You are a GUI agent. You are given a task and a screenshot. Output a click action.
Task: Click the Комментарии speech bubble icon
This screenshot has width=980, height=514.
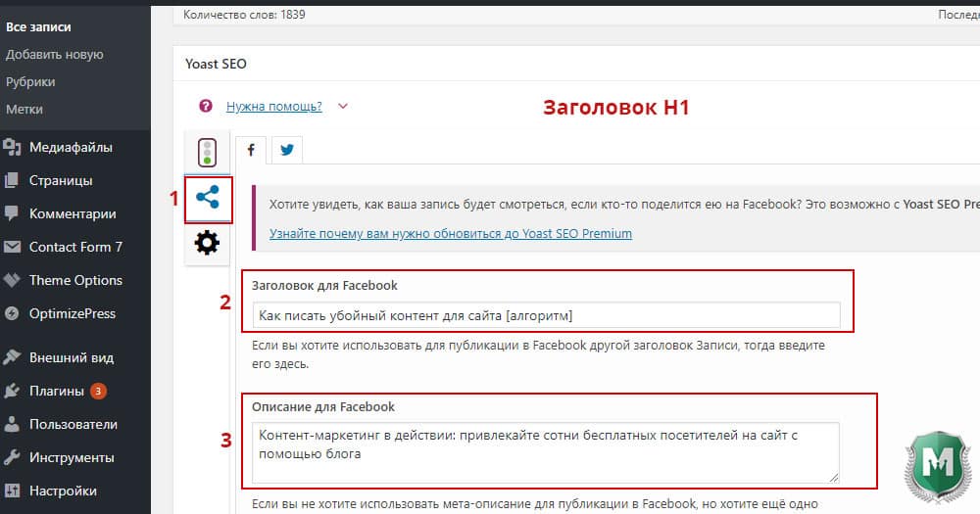click(12, 213)
